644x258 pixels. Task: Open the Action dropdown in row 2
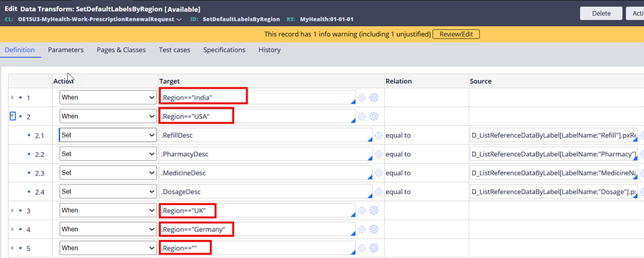pyautogui.click(x=107, y=116)
